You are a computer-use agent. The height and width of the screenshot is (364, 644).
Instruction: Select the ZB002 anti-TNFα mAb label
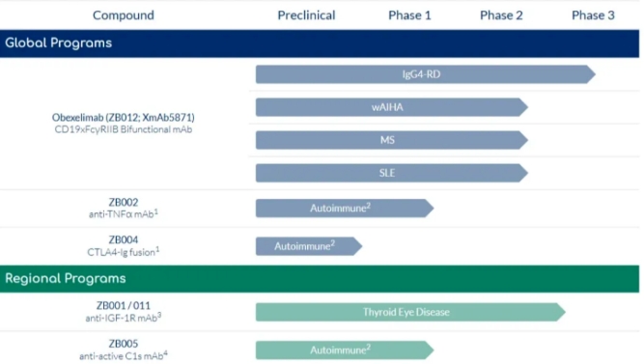click(124, 208)
